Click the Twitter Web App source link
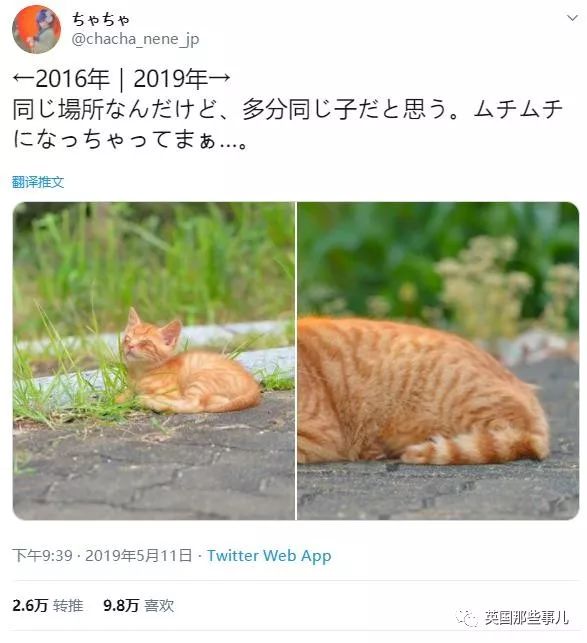 tap(269, 556)
